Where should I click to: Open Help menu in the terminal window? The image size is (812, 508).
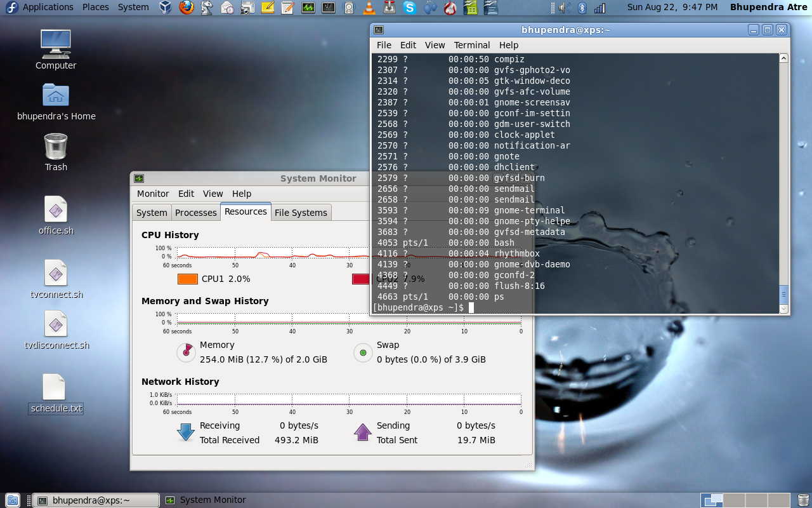(509, 45)
